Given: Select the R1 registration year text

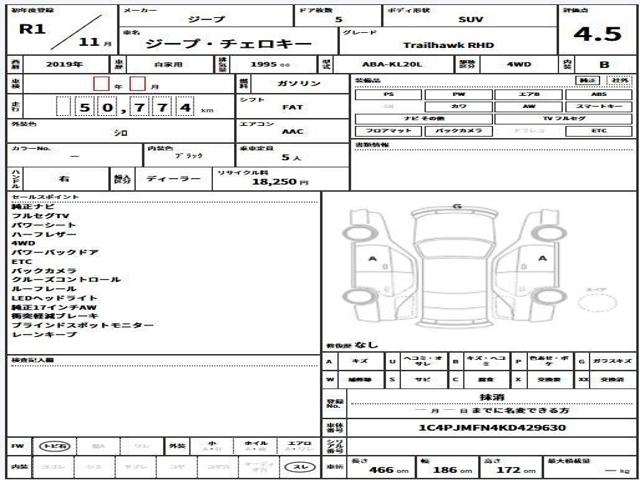Looking at the screenshot, I should coord(32,29).
